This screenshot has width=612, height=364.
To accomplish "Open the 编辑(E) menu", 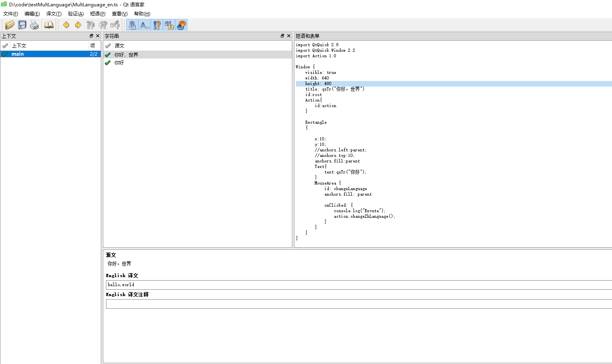I will [32, 14].
